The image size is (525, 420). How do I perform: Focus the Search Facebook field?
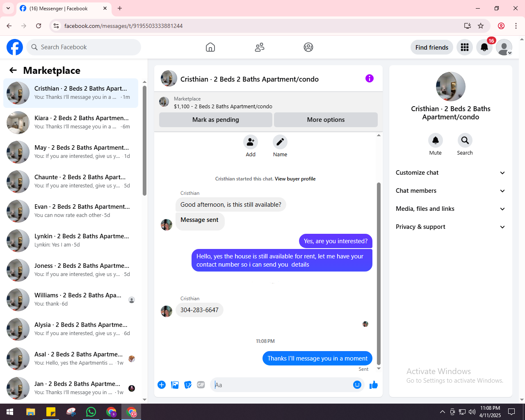[x=84, y=47]
